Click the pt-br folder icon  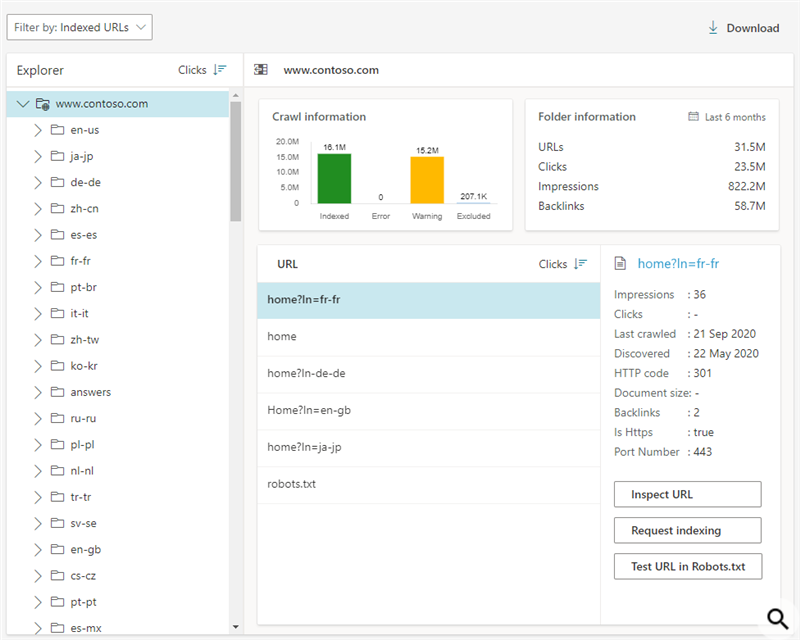[x=57, y=287]
